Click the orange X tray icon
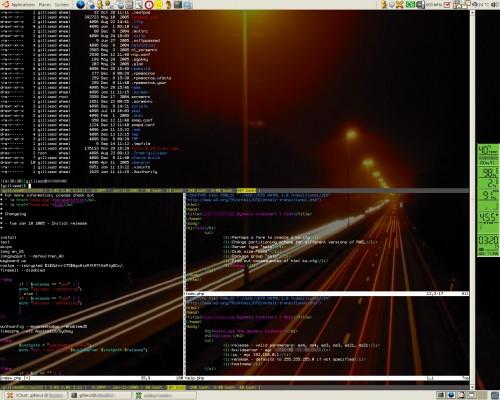This screenshot has height=400, width=500. click(x=399, y=5)
